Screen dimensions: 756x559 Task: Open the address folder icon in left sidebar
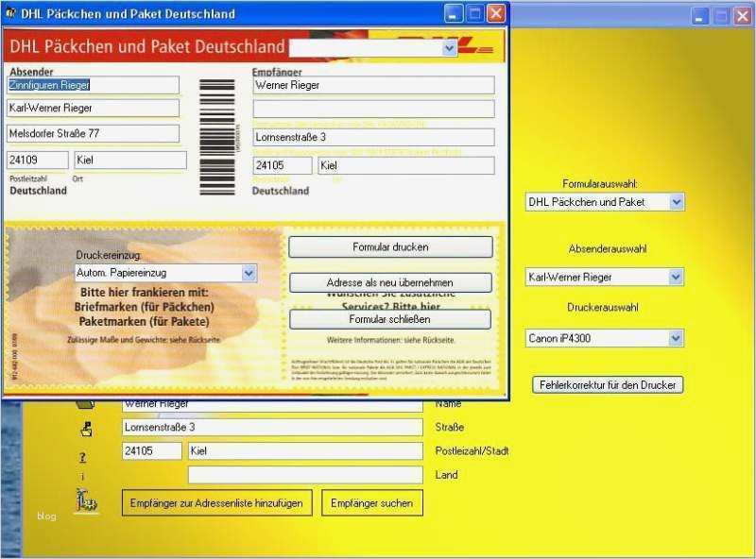(85, 431)
